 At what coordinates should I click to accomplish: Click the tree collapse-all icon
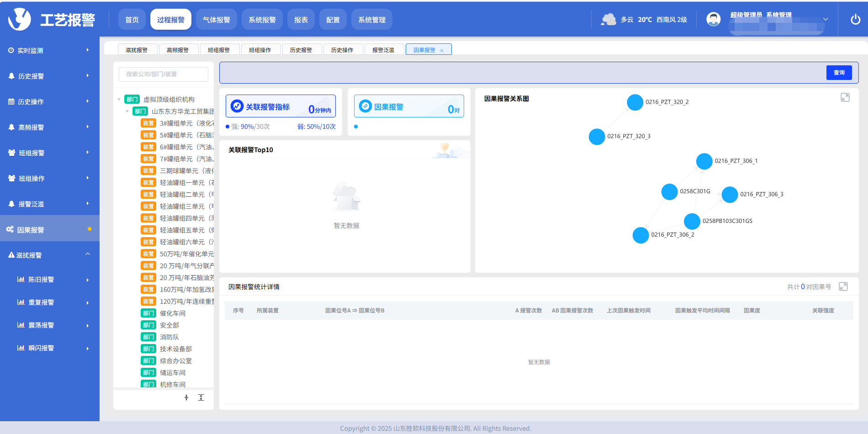click(186, 397)
